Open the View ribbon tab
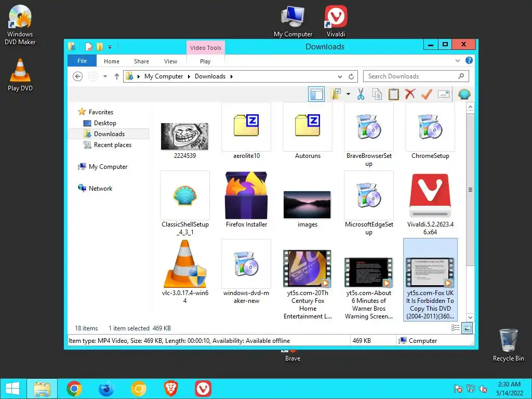The width and height of the screenshot is (532, 399). [x=170, y=61]
